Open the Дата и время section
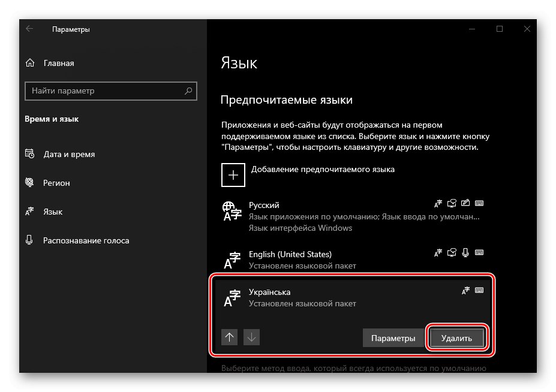Image resolution: width=556 pixels, height=392 pixels. click(x=69, y=154)
